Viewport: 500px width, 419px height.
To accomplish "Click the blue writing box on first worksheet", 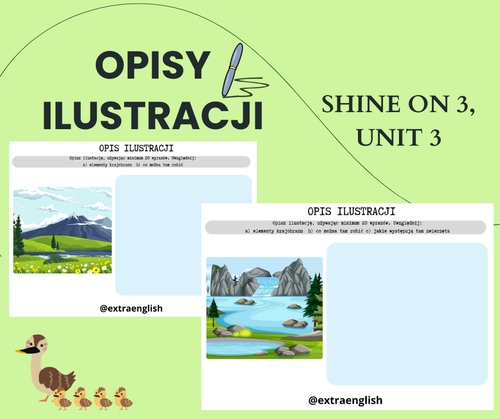I will click(x=183, y=235).
